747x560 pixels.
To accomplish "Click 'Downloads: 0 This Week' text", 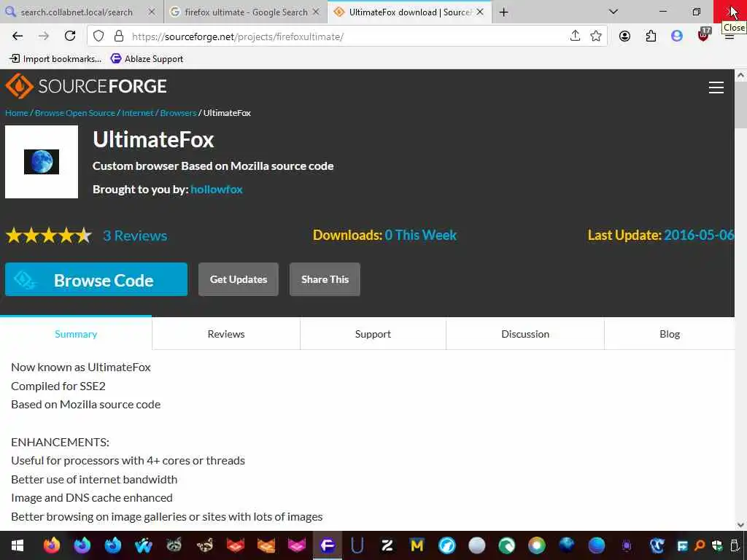I will [384, 236].
